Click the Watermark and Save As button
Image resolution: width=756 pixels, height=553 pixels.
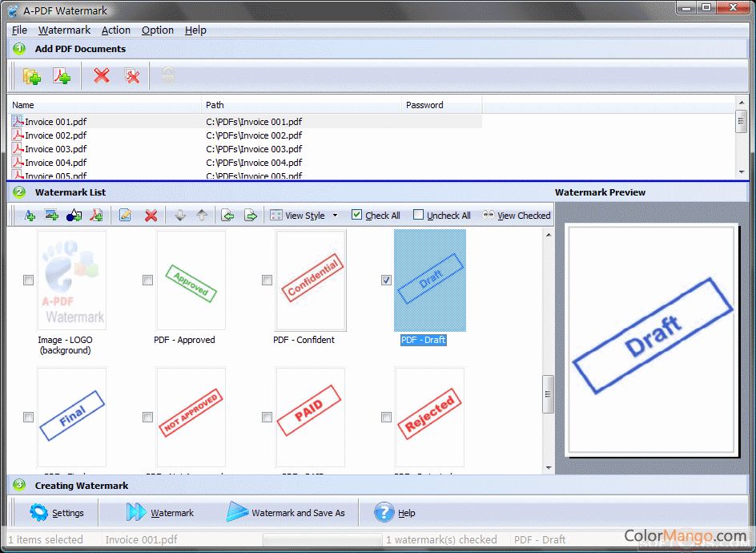click(x=286, y=513)
